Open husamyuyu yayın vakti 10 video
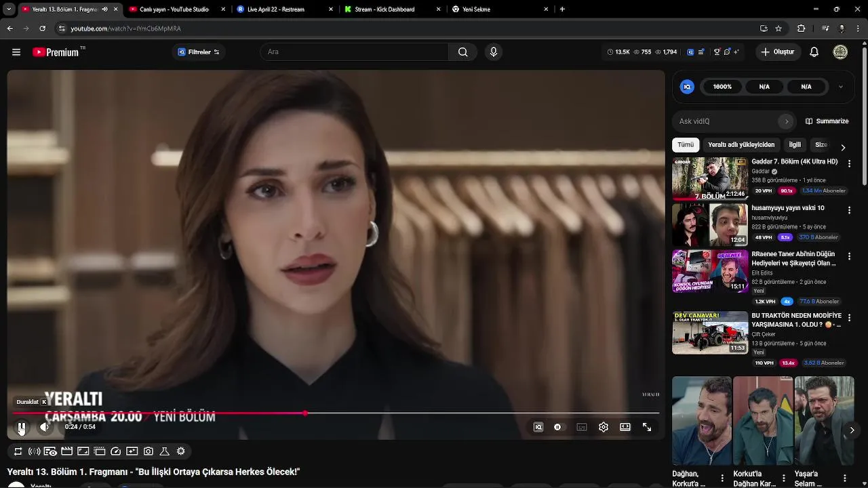Screen dimensions: 868x488 710,225
